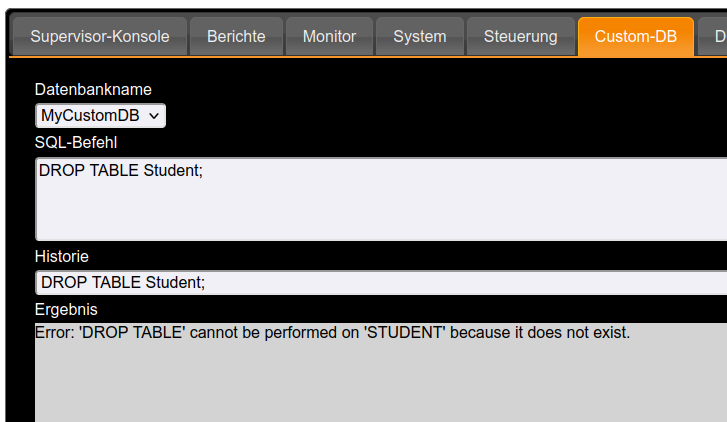Screen dimensions: 727x422
Task: Switch to the Berichte tab
Action: tap(236, 37)
